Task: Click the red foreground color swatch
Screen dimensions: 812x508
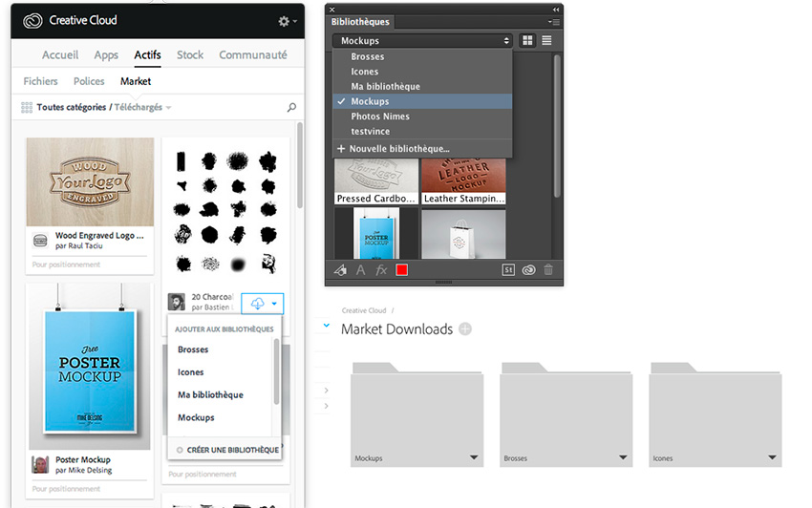Action: pyautogui.click(x=401, y=270)
